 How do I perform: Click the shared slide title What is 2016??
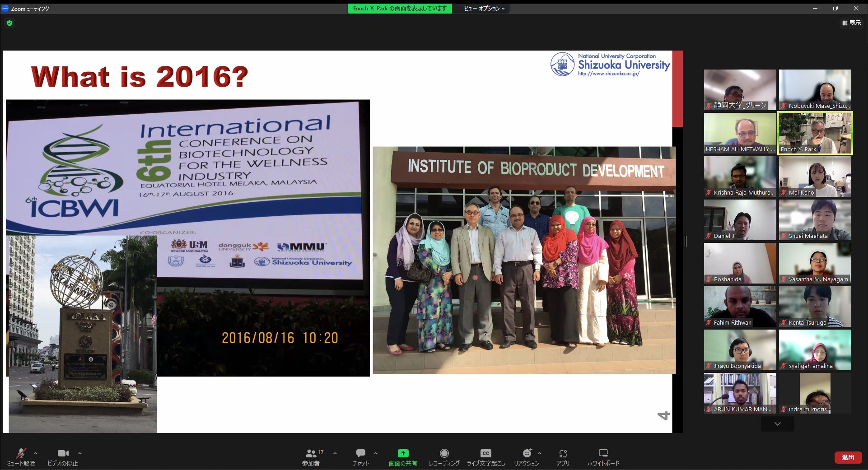pos(140,76)
